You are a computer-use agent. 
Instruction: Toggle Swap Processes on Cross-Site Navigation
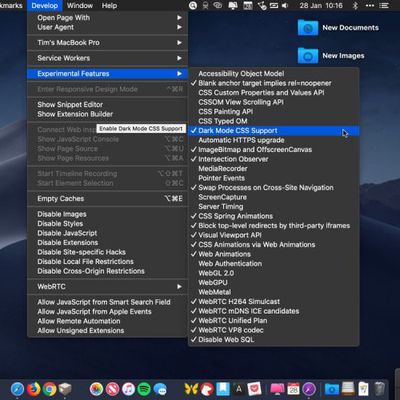(x=274, y=188)
